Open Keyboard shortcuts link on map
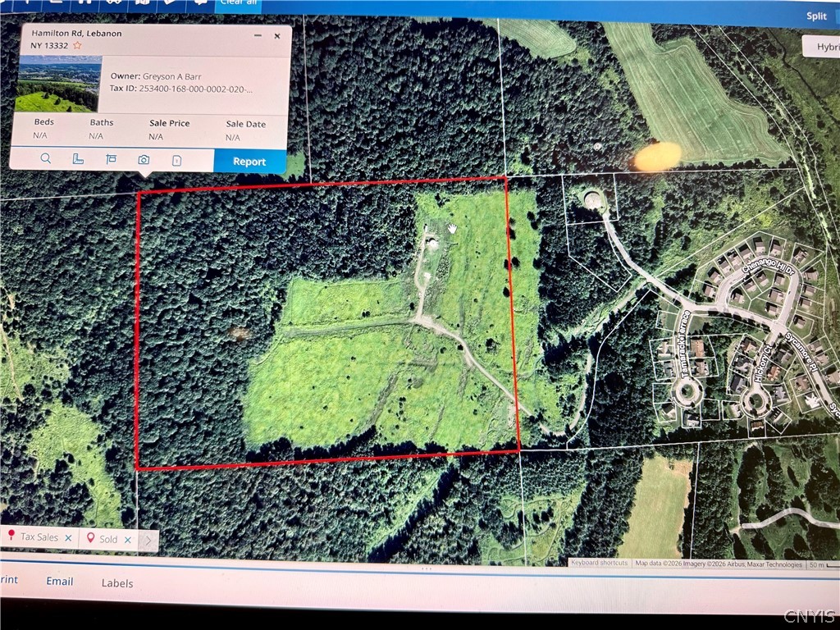 (599, 563)
